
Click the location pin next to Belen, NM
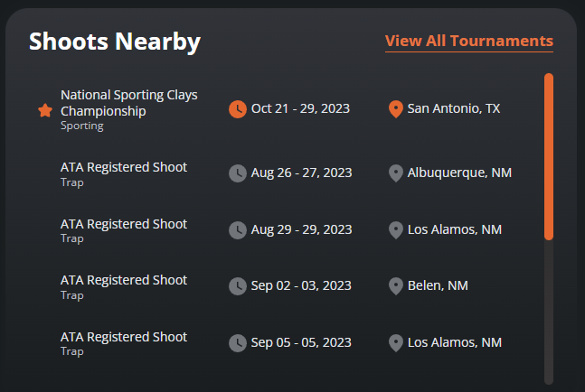click(396, 286)
